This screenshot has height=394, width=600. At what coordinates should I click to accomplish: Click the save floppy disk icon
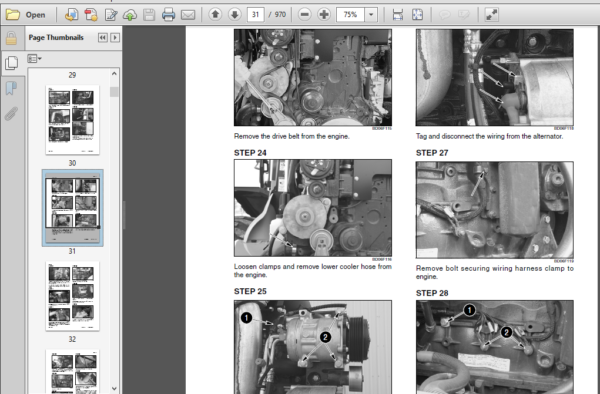(x=149, y=15)
